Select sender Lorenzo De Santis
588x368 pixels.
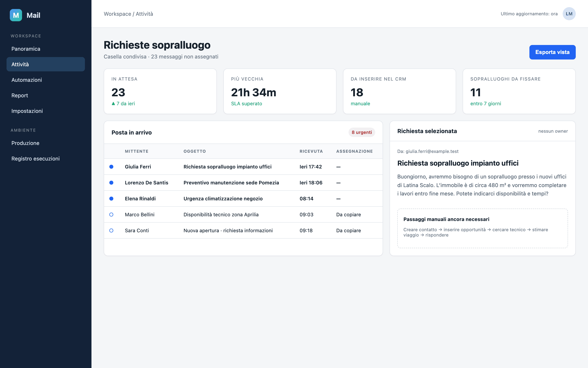pos(147,183)
